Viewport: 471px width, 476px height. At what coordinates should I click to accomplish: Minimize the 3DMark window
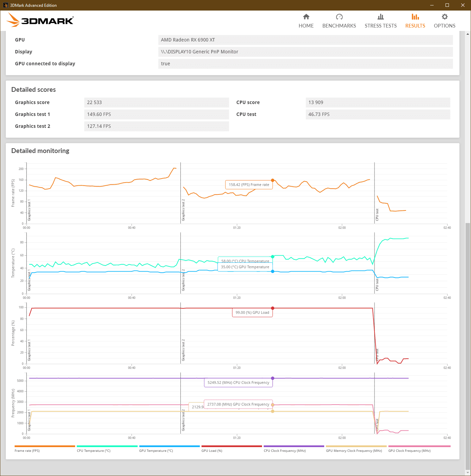pyautogui.click(x=432, y=5)
